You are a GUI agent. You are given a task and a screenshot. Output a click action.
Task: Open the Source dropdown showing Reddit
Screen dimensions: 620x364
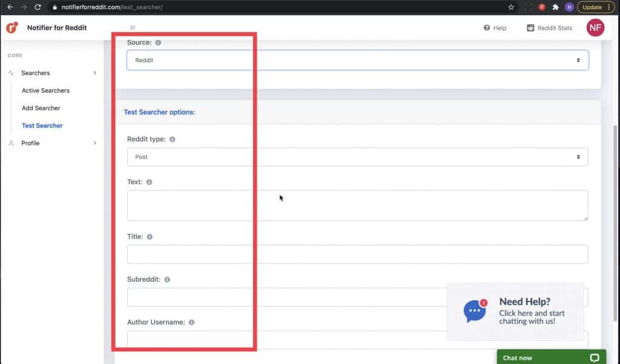coord(357,60)
